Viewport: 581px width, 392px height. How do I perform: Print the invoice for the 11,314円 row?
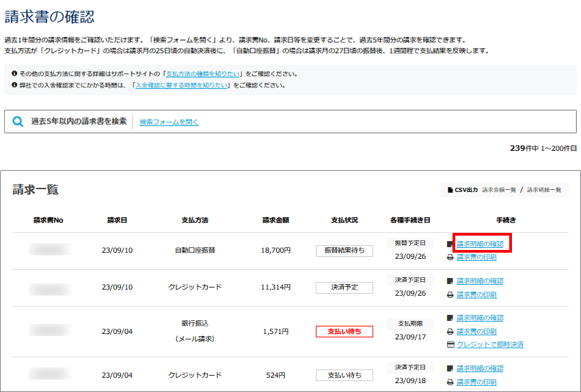(x=476, y=295)
